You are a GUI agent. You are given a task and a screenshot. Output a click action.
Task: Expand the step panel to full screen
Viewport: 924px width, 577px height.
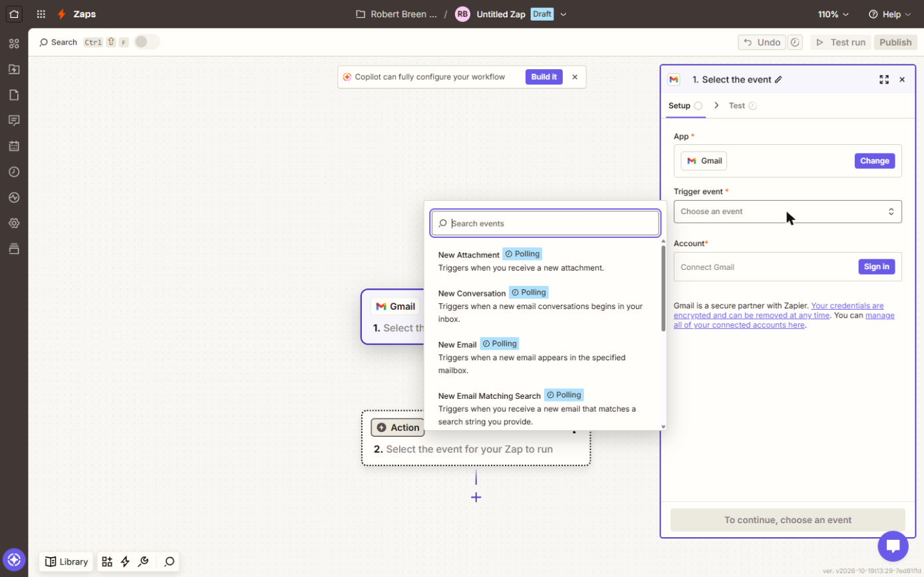[x=884, y=80]
